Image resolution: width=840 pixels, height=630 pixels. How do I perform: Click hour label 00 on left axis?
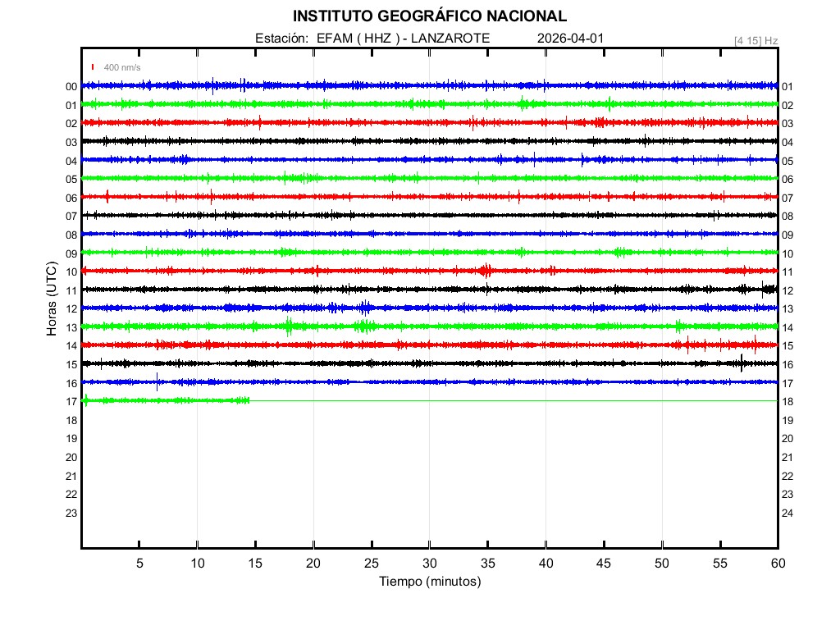(71, 87)
